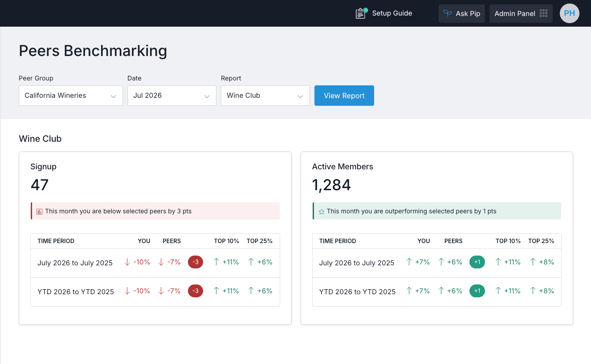Image resolution: width=591 pixels, height=364 pixels.
Task: Click the green +1 badge in Active Members YTD row
Action: [477, 291]
